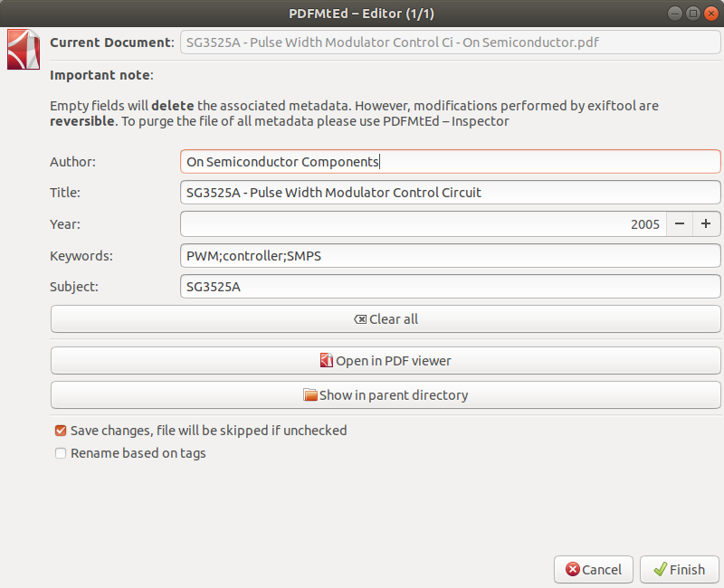
Task: Click the red PDF icon on Open in PDF viewer
Action: point(326,360)
